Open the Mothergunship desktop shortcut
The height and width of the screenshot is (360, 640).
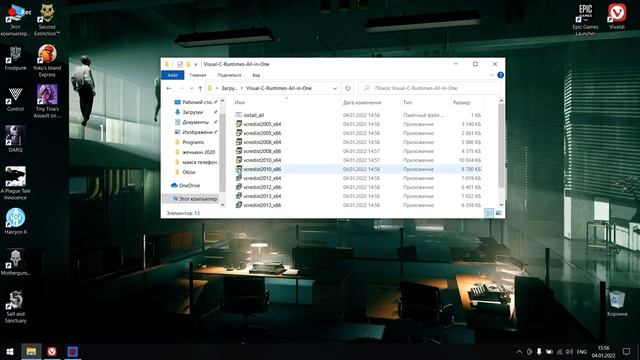coord(16,262)
